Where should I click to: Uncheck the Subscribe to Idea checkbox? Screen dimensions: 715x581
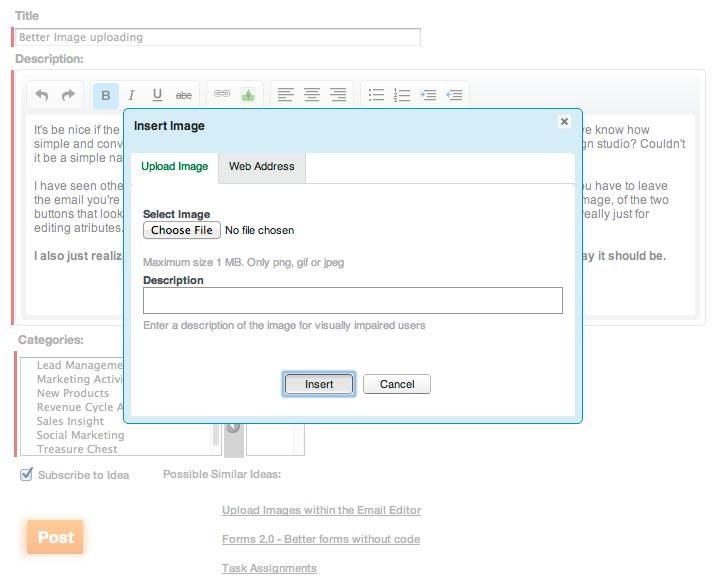pos(27,475)
